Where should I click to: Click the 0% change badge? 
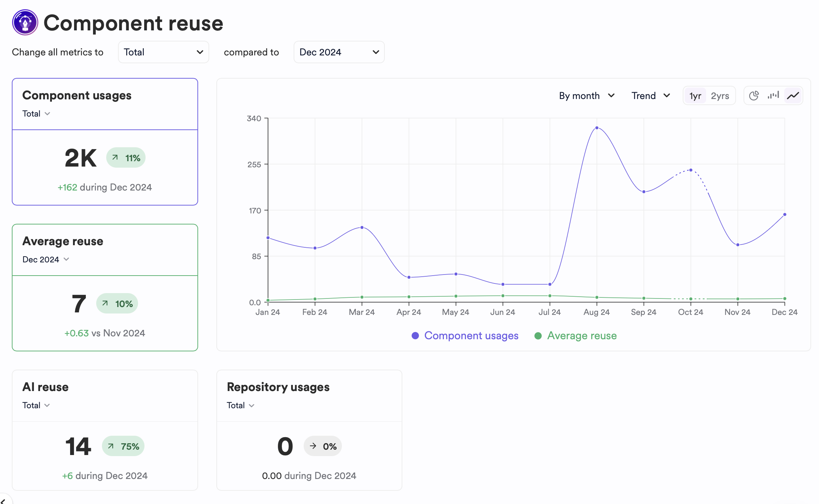[323, 446]
